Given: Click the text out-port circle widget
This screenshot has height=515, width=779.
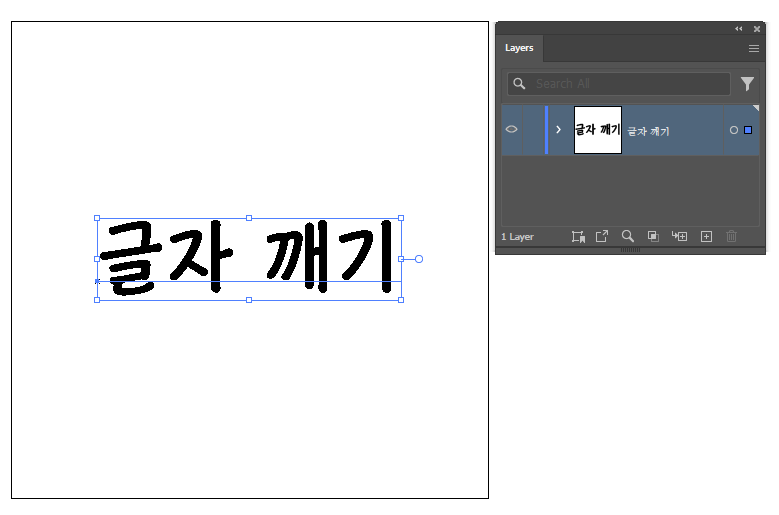Looking at the screenshot, I should click(x=419, y=259).
